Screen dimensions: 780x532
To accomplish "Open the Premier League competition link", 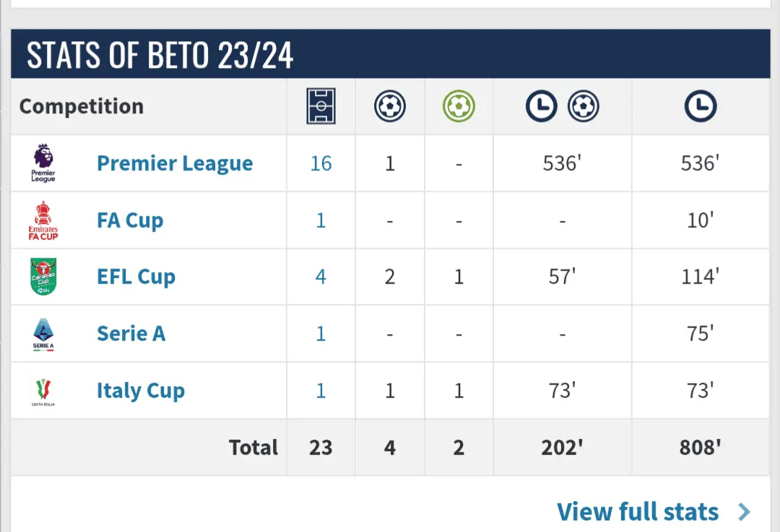I will pos(175,163).
